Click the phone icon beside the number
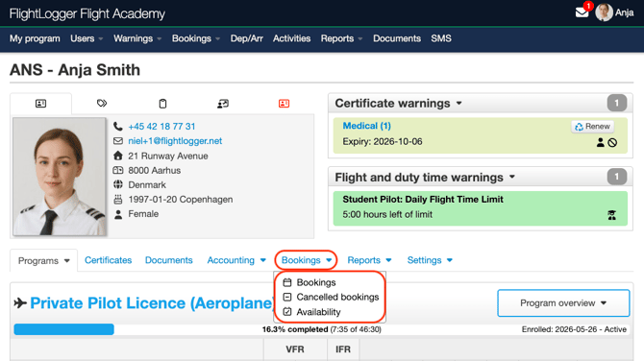Viewport: 644px width, 361px height. (118, 126)
